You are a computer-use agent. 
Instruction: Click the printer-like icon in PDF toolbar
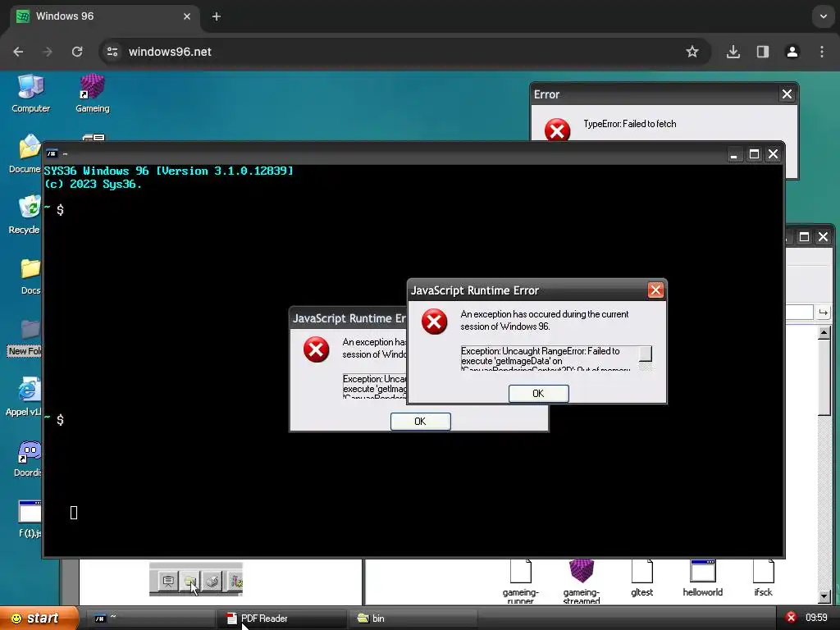(x=212, y=582)
